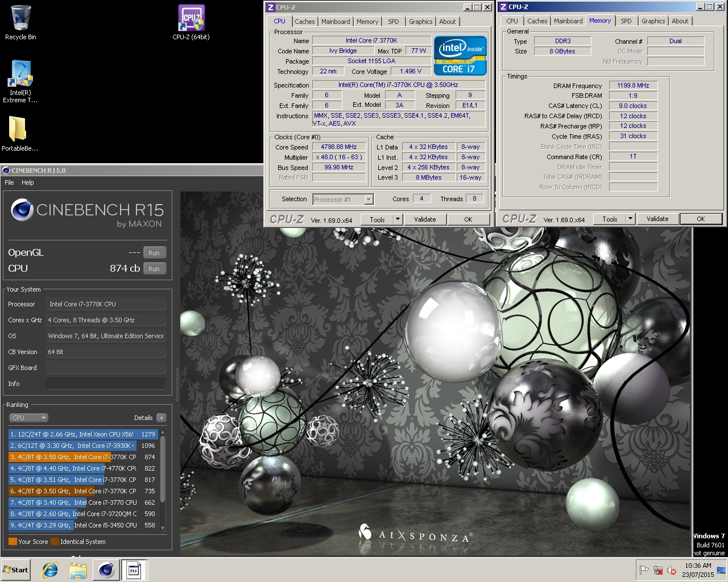This screenshot has height=582, width=728.
Task: Click the Intel Core i7 logo in CPU-Z
Action: pyautogui.click(x=460, y=56)
